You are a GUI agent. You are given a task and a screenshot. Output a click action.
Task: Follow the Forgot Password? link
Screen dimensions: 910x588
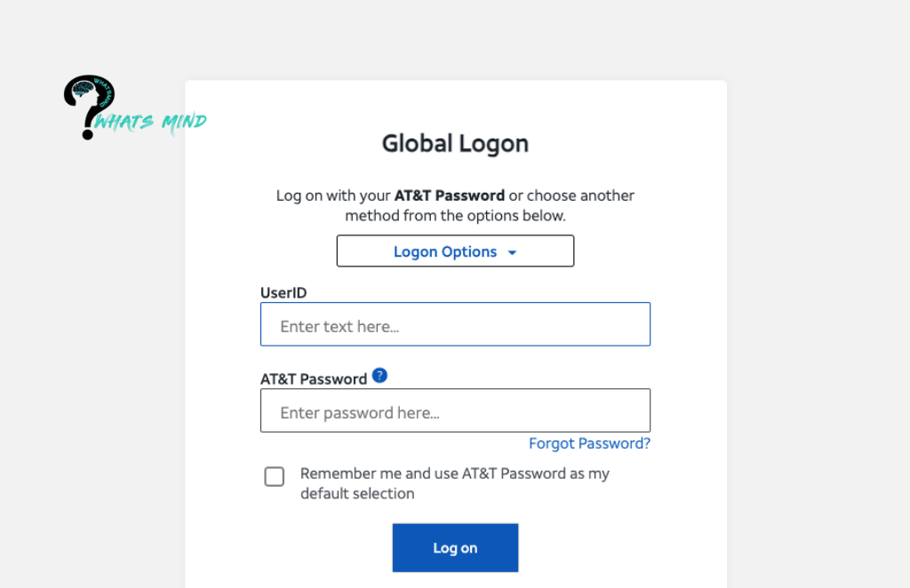point(589,443)
